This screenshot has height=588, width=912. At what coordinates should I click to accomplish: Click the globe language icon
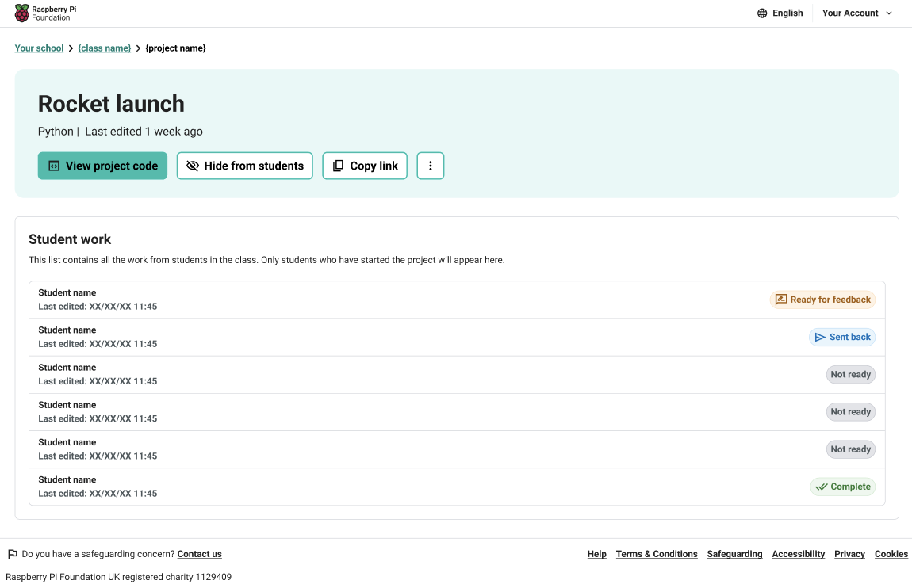coord(762,13)
